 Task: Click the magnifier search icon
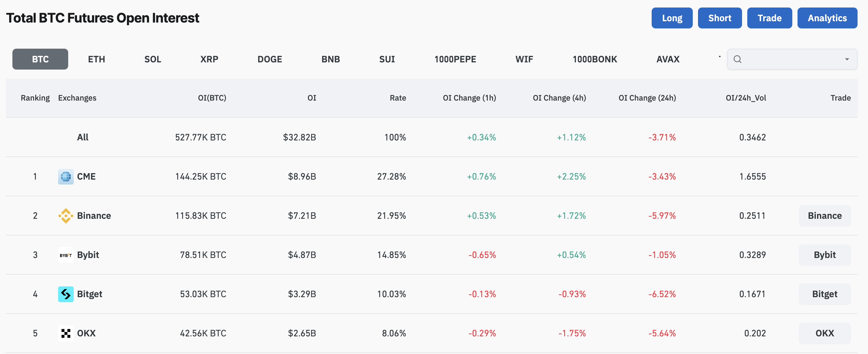coord(737,59)
